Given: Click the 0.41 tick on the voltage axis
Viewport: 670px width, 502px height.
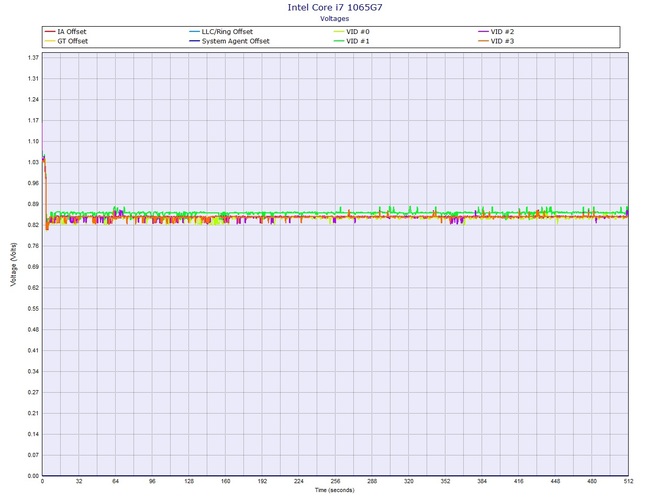Looking at the screenshot, I should point(33,351).
